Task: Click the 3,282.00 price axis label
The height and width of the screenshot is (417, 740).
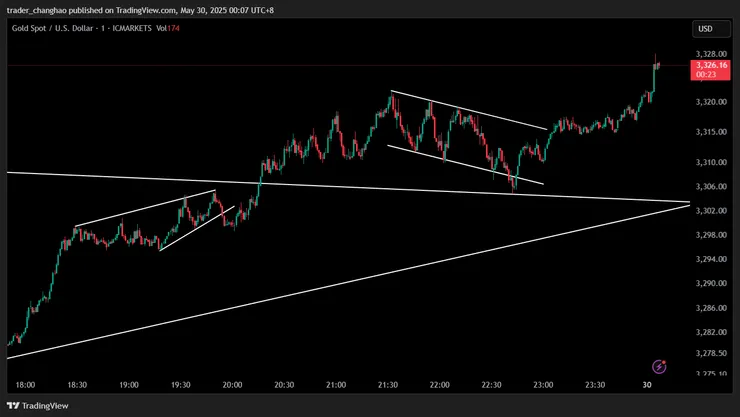Action: (x=711, y=332)
